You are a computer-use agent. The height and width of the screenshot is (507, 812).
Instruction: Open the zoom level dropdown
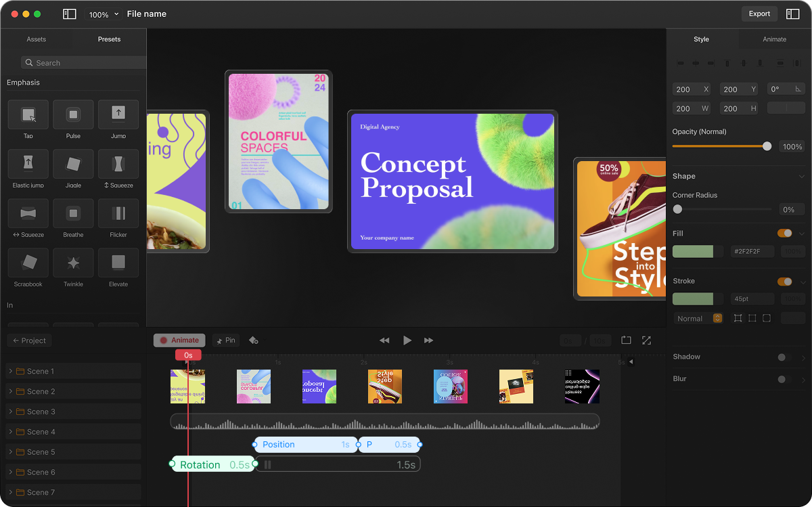pyautogui.click(x=102, y=14)
